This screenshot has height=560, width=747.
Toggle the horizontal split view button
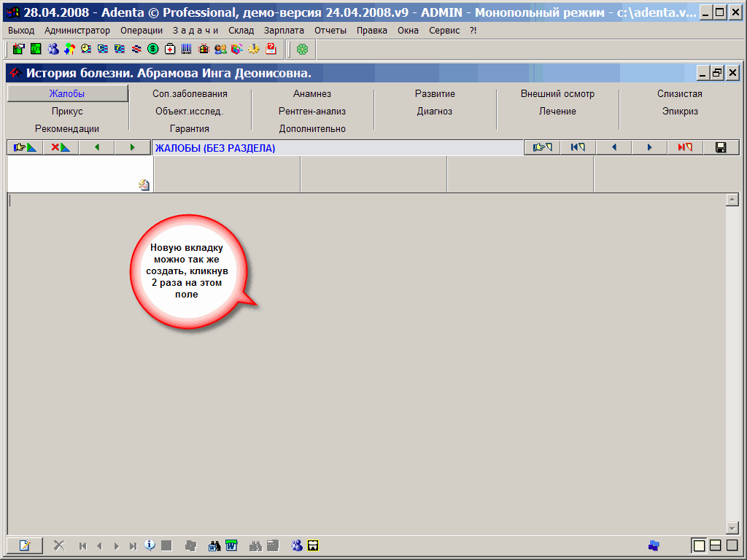pyautogui.click(x=716, y=545)
